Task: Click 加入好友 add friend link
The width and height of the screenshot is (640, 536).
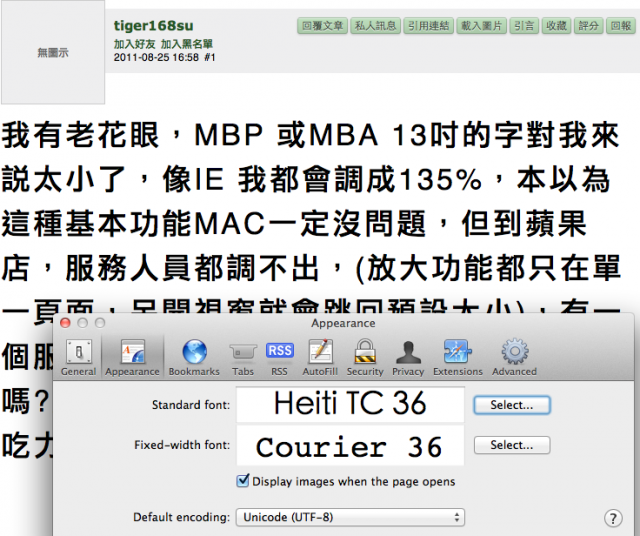Action: (x=134, y=44)
